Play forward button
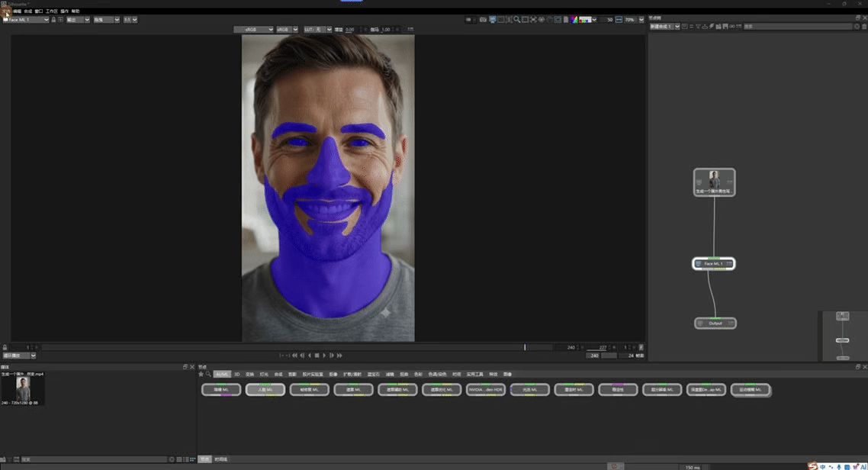Image resolution: width=868 pixels, height=470 pixels. click(x=324, y=356)
